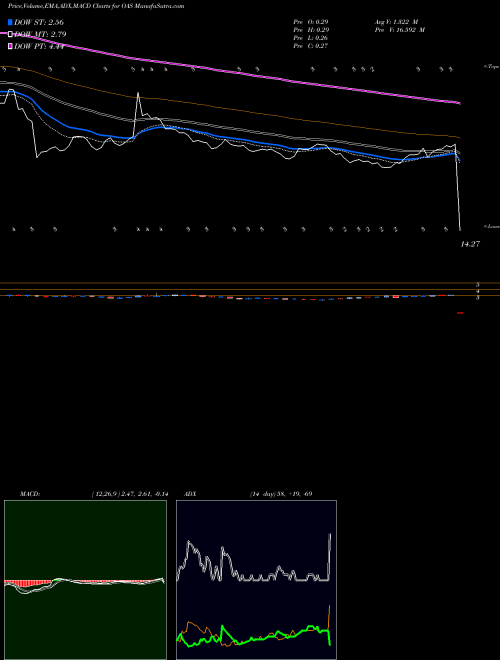Click the Pre C: 0.27 value
The image size is (500, 660).
(311, 46)
